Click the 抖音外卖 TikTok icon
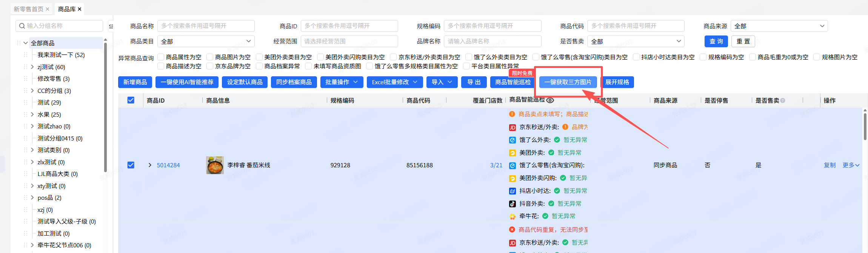Viewport: 868px width, 253px height. pos(512,204)
